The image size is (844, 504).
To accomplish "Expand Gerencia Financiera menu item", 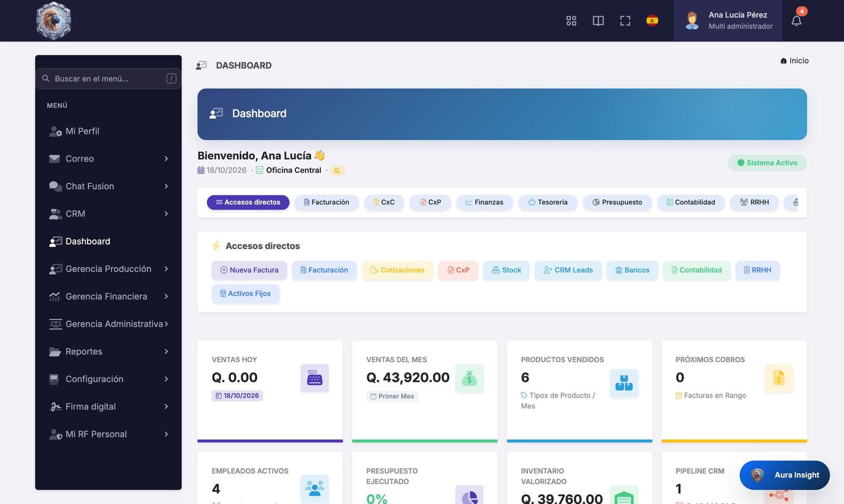I will coord(109,297).
